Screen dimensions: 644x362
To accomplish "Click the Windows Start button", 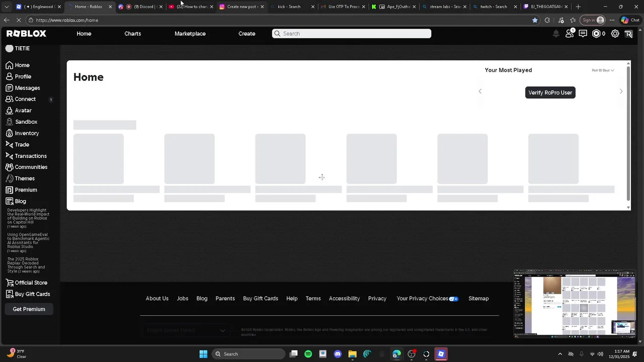I will coord(203,354).
